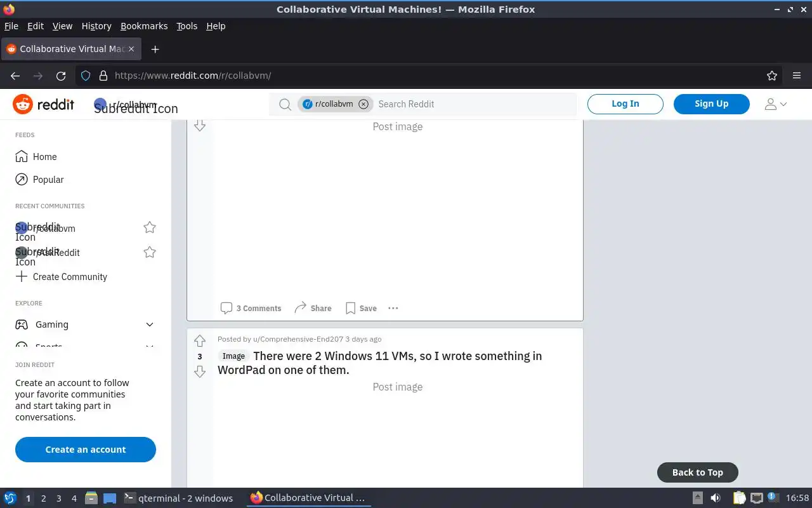Click the show desktop taskbar icon
The width and height of the screenshot is (812, 508).
click(110, 498)
